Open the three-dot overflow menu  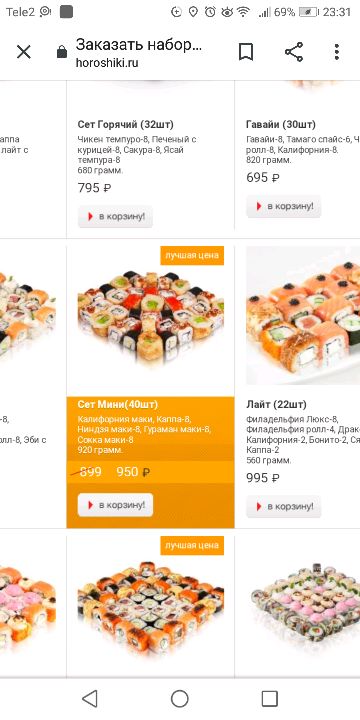coord(337,52)
